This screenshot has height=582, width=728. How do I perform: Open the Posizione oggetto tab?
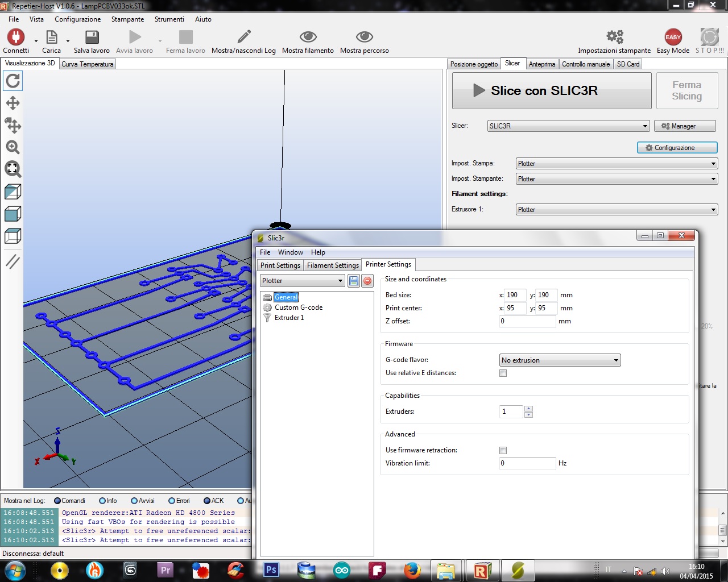click(x=474, y=64)
